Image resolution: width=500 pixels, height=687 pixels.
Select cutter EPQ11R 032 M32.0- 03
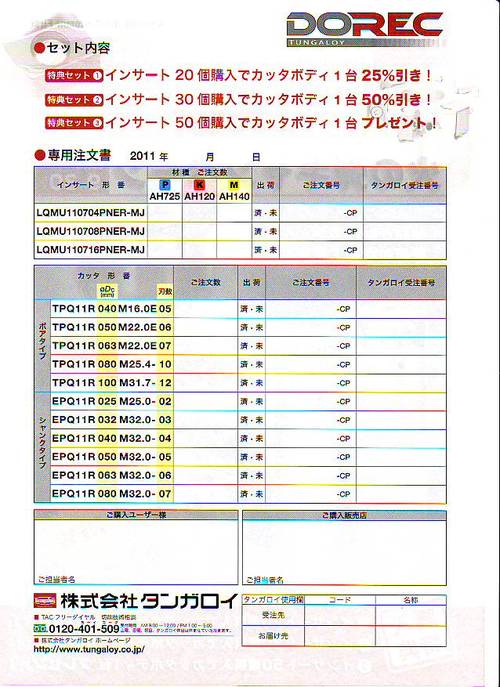tap(112, 420)
